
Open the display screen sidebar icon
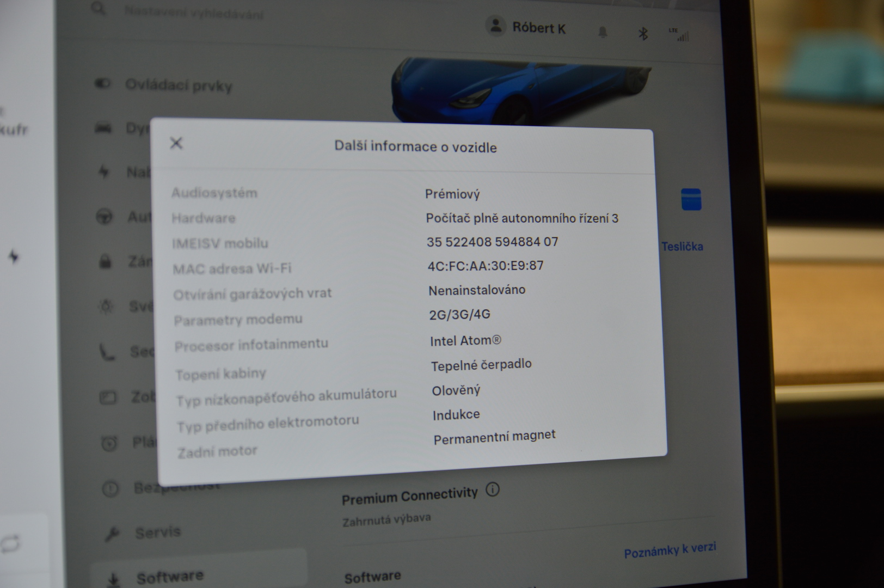pyautogui.click(x=108, y=397)
